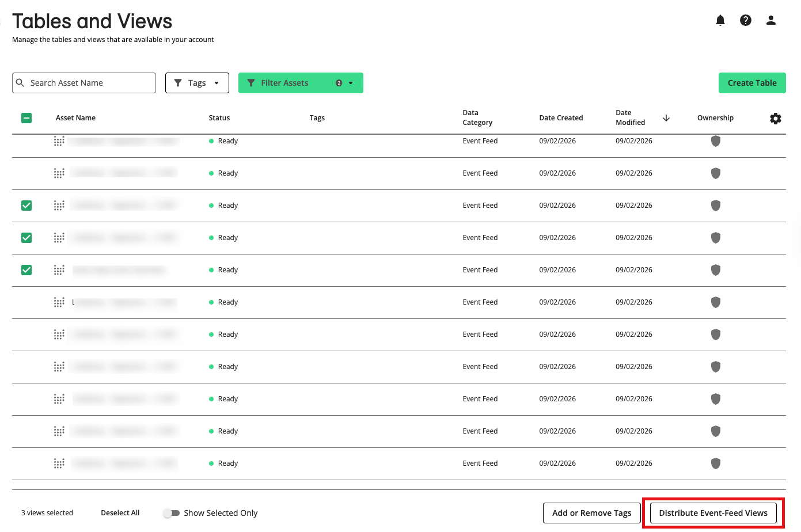Click the select-all checkbox in the header
Viewport: 801px width, 532px height.
click(26, 117)
